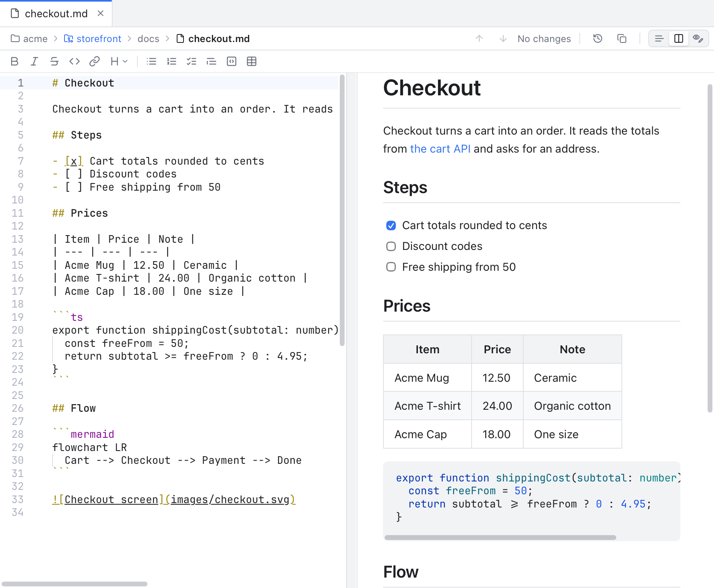Click the Organic cotton note cell
The image size is (714, 588).
point(573,406)
